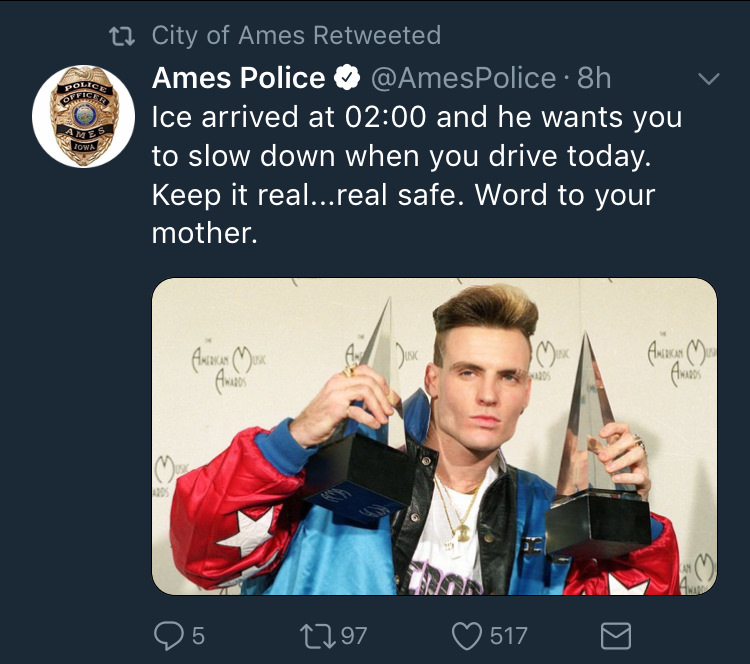Viewport: 750px width, 664px height.
Task: Retweet this Ames Police tweet
Action: point(319,634)
